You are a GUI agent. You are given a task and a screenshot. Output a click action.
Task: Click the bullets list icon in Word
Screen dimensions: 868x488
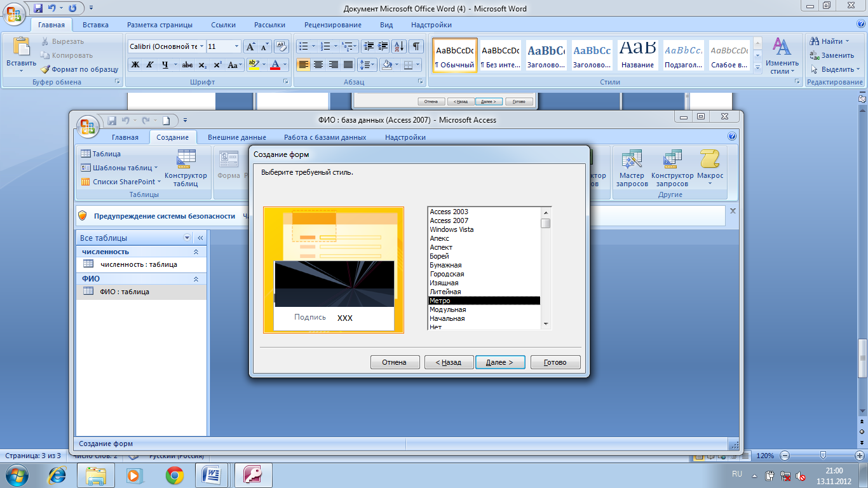(x=304, y=46)
